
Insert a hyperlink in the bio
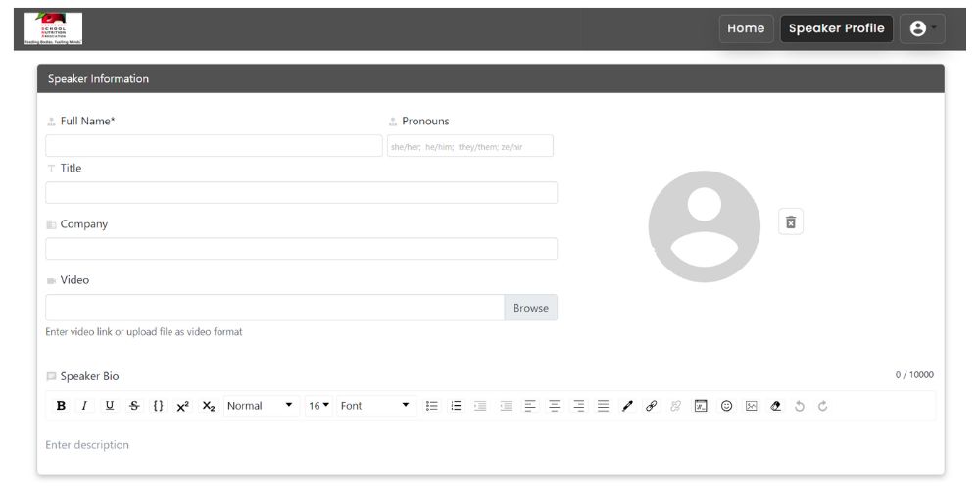[x=651, y=406]
